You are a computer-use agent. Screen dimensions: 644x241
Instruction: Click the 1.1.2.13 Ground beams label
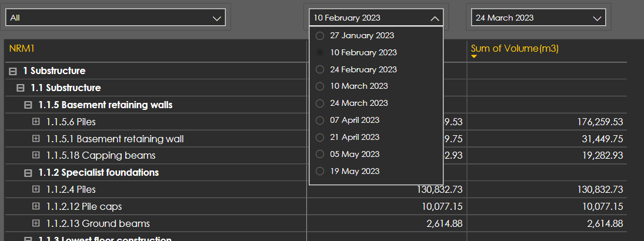point(98,223)
